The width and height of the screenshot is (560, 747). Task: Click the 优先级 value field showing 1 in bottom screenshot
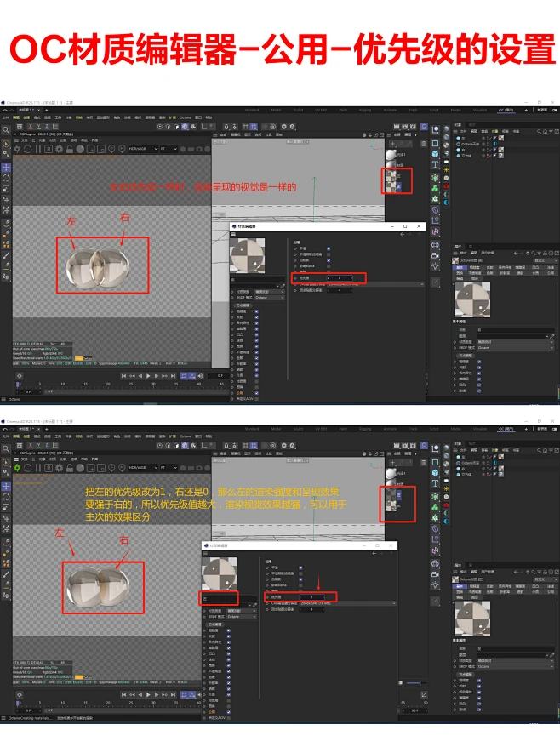(x=312, y=597)
